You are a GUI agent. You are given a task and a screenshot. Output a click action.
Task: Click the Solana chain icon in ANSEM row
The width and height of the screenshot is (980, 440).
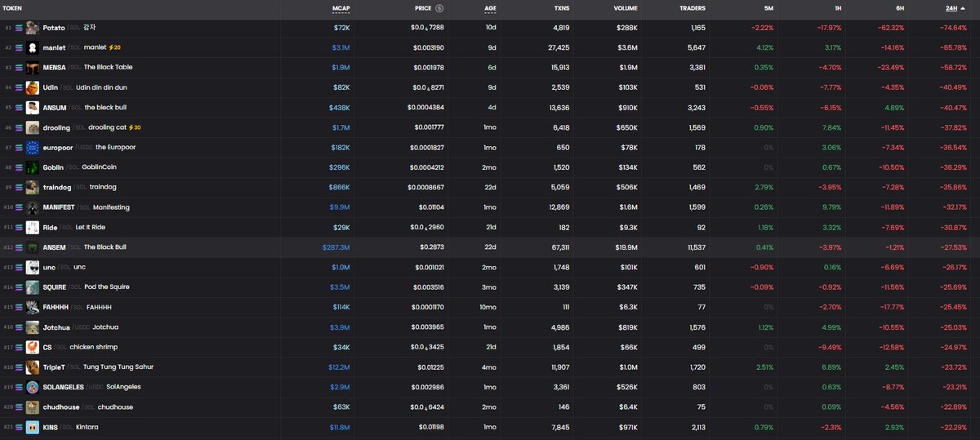(20, 247)
